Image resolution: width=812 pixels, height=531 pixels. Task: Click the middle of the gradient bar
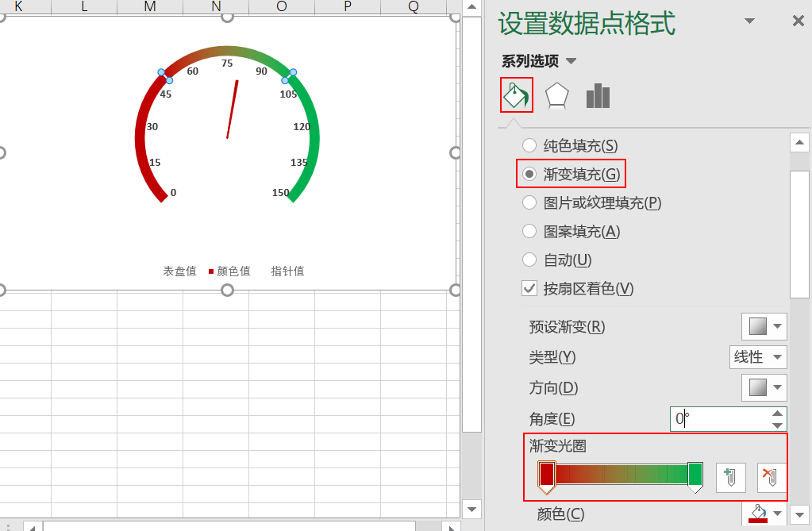click(x=622, y=474)
